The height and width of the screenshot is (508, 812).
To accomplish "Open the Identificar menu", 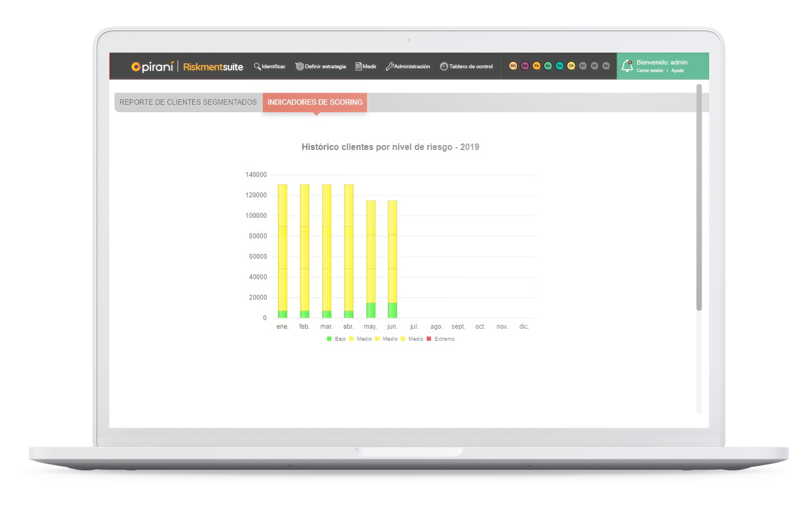I will coord(270,67).
